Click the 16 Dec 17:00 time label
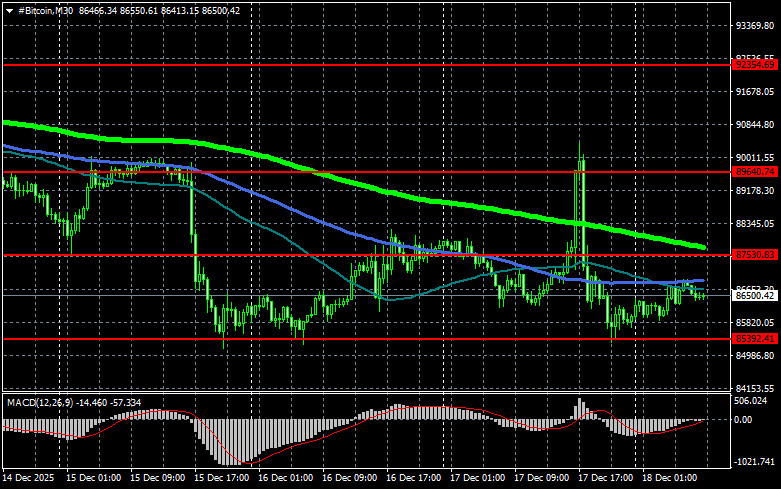781x489 pixels. (413, 478)
